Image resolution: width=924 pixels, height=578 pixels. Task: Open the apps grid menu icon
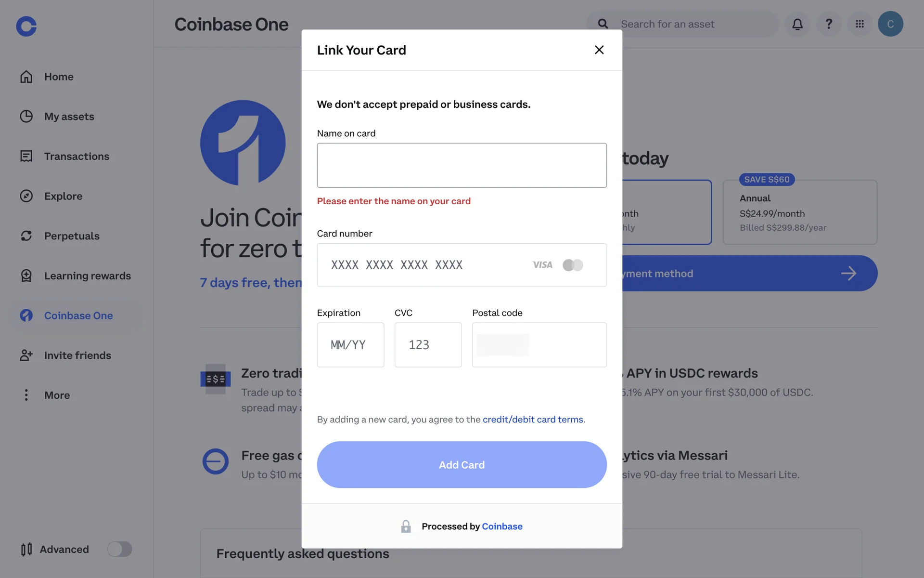click(x=860, y=24)
